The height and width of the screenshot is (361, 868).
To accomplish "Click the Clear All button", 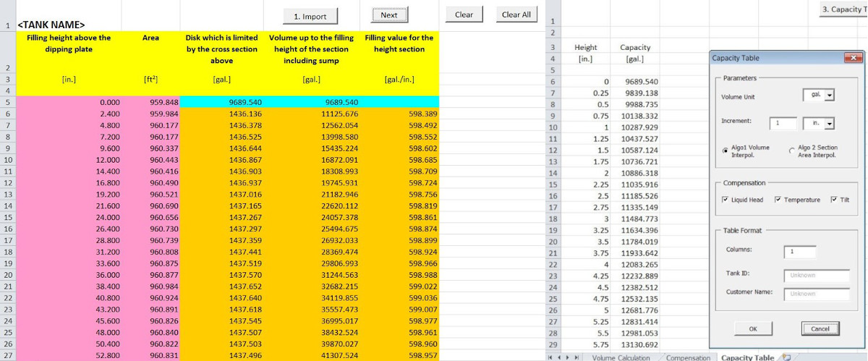I will click(x=516, y=14).
